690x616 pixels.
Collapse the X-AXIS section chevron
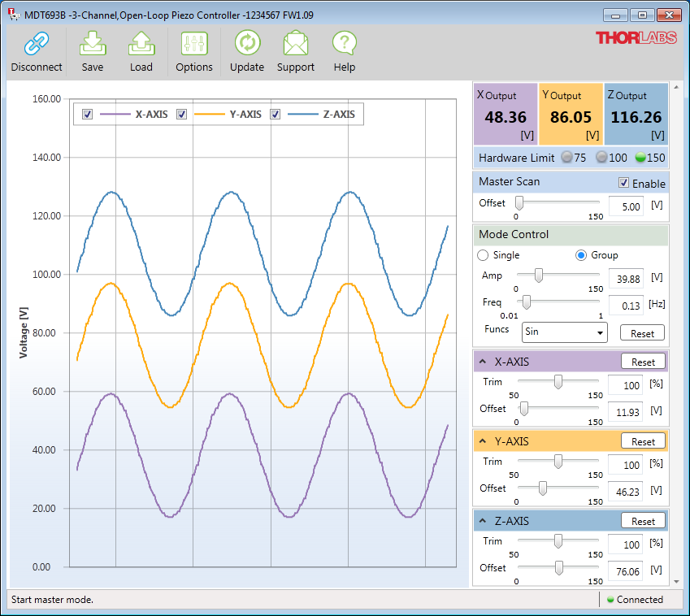pos(483,362)
